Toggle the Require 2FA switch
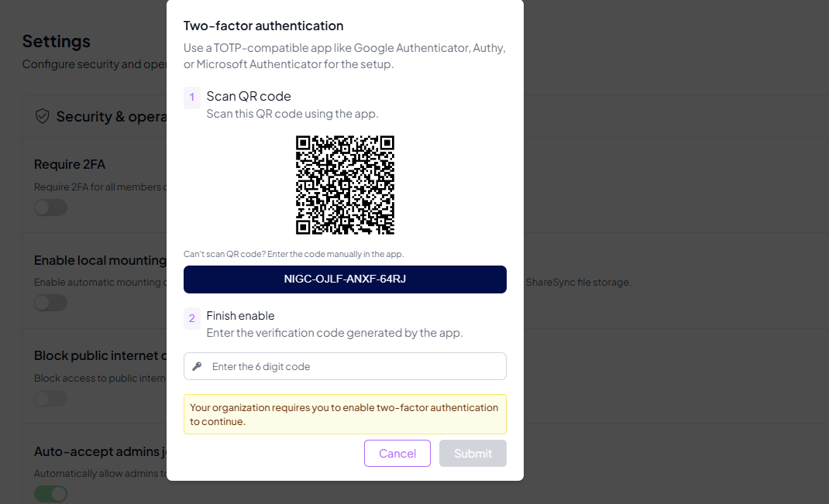 [x=50, y=207]
